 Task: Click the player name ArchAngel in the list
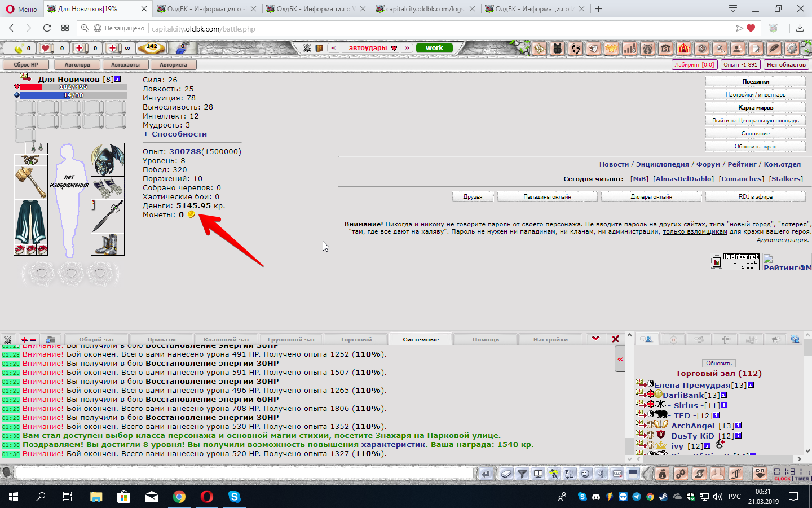(693, 426)
